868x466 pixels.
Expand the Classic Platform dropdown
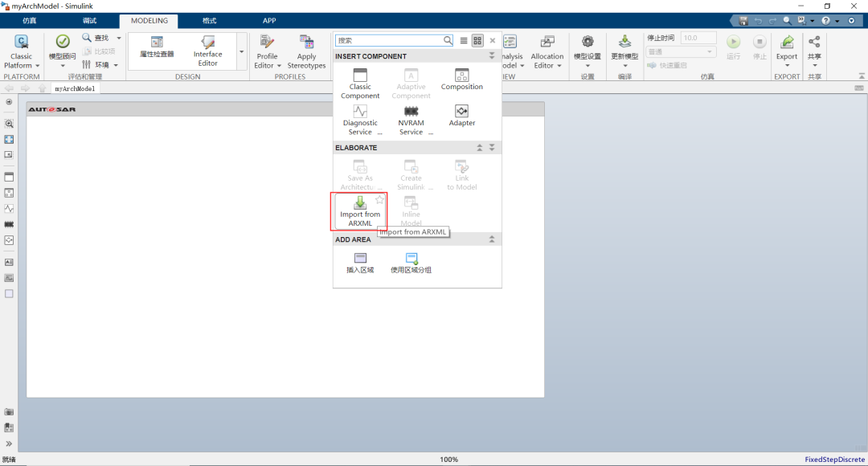pyautogui.click(x=21, y=66)
